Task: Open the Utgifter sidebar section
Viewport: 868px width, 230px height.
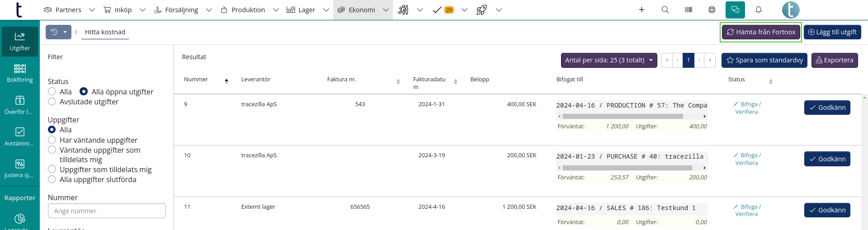Action: [19, 42]
